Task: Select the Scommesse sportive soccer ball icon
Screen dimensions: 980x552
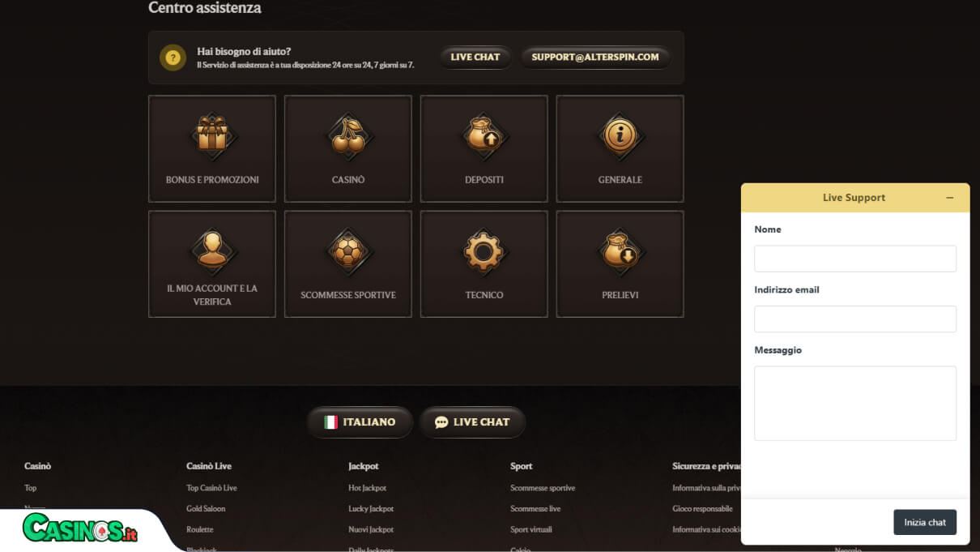Action: coord(348,250)
